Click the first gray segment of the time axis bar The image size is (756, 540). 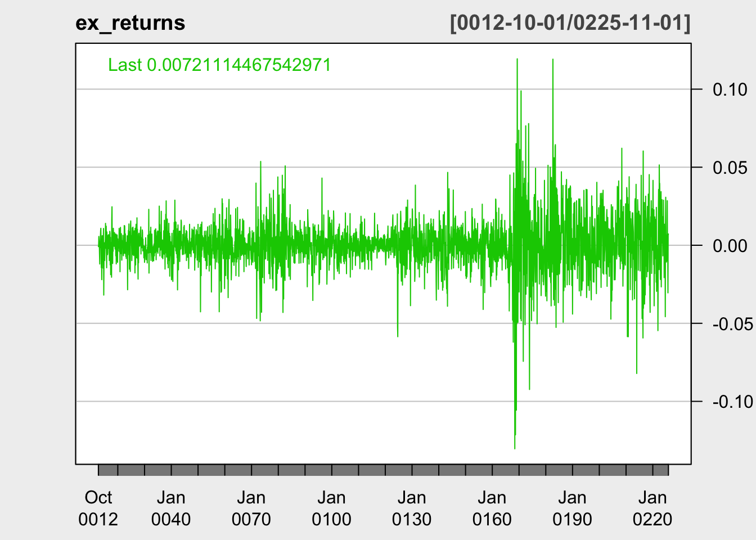pos(108,470)
